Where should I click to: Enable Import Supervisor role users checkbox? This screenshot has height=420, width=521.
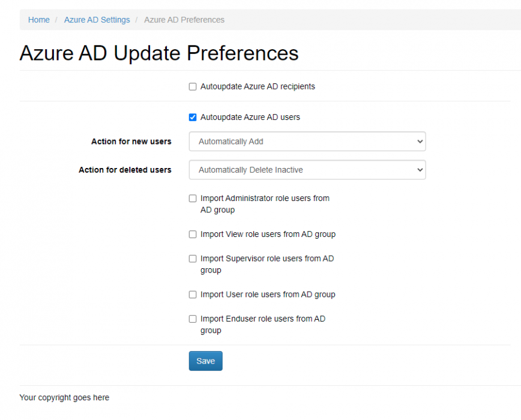point(193,259)
